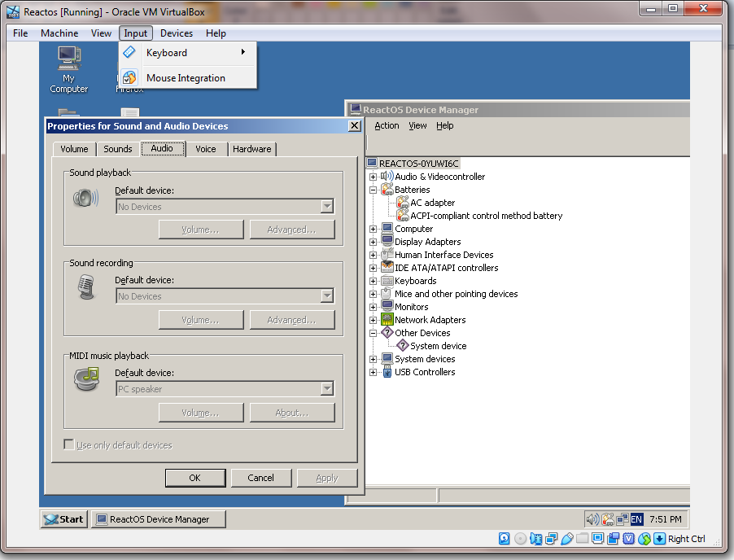Expand the Keyboards node
Viewport: 734px width, 560px height.
[373, 282]
